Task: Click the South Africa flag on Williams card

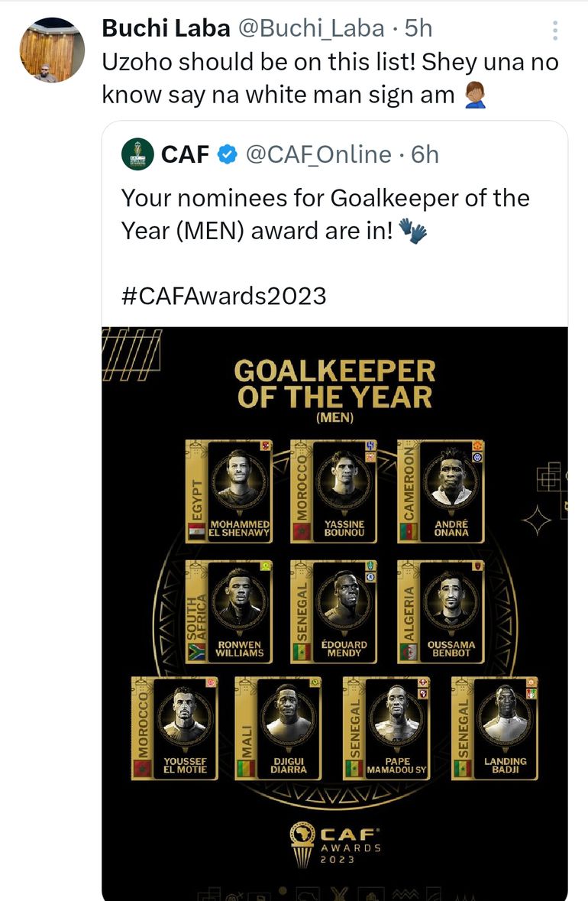Action: tap(197, 652)
